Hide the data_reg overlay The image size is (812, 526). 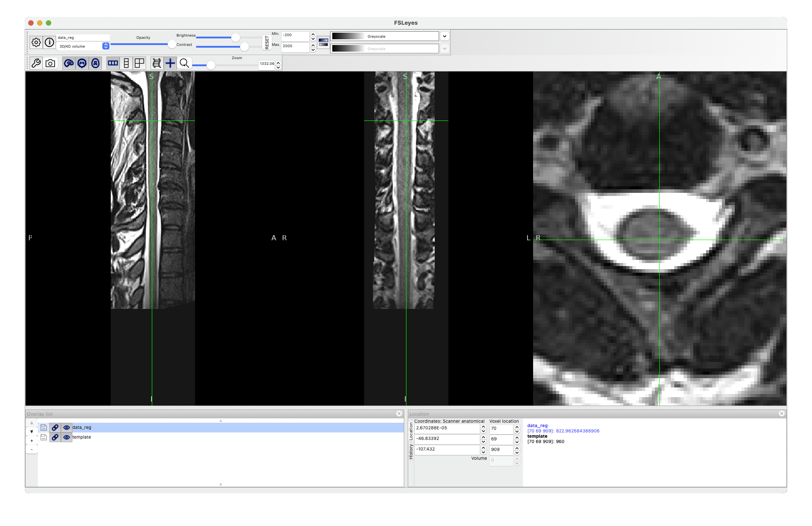coord(67,428)
